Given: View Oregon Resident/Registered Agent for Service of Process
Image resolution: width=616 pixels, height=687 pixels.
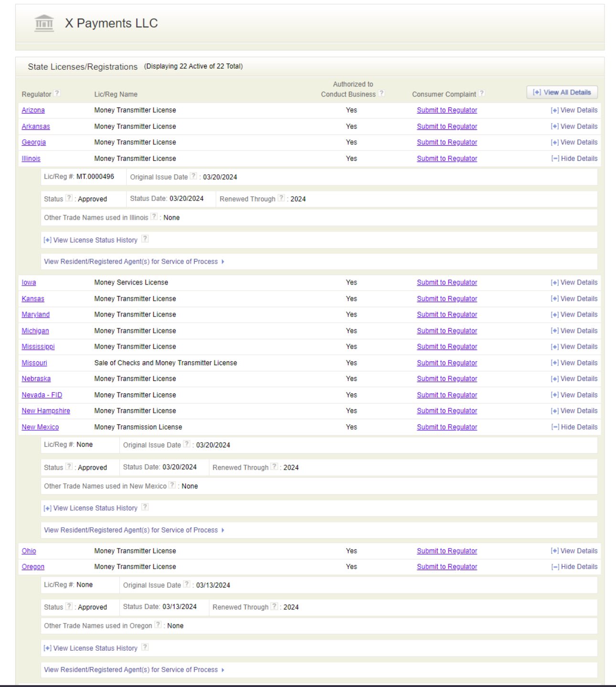Looking at the screenshot, I should [x=134, y=670].
